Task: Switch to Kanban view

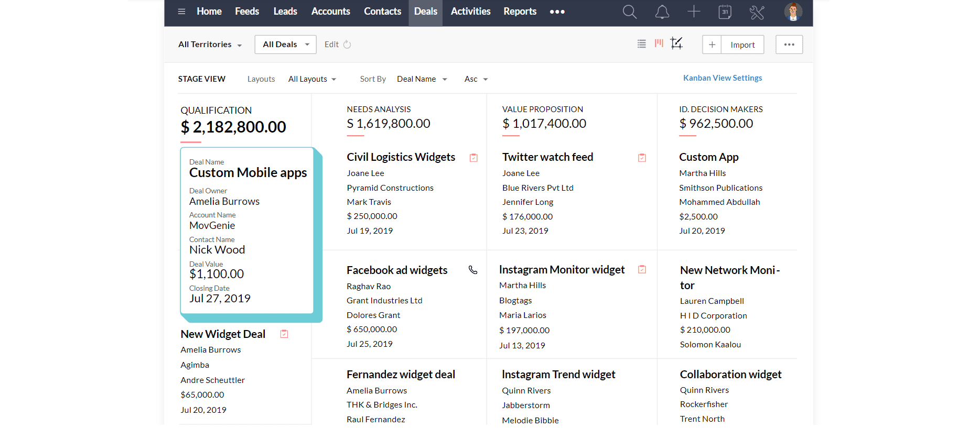Action: [x=659, y=43]
